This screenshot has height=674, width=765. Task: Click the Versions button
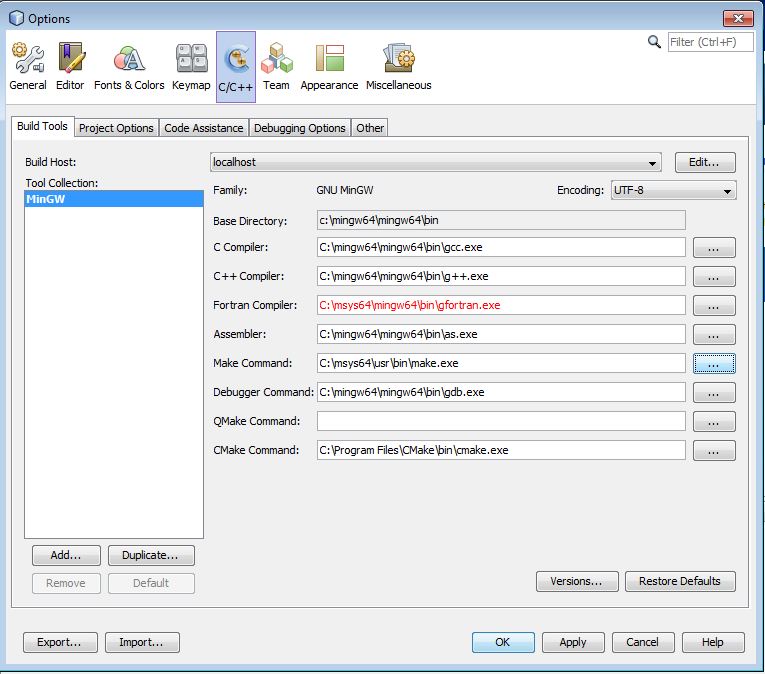pyautogui.click(x=576, y=581)
